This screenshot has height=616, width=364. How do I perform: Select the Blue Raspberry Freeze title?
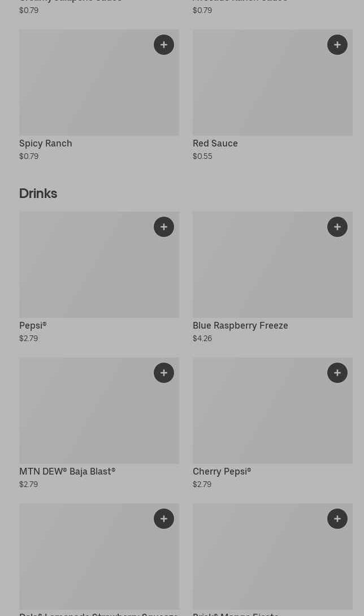pyautogui.click(x=240, y=325)
